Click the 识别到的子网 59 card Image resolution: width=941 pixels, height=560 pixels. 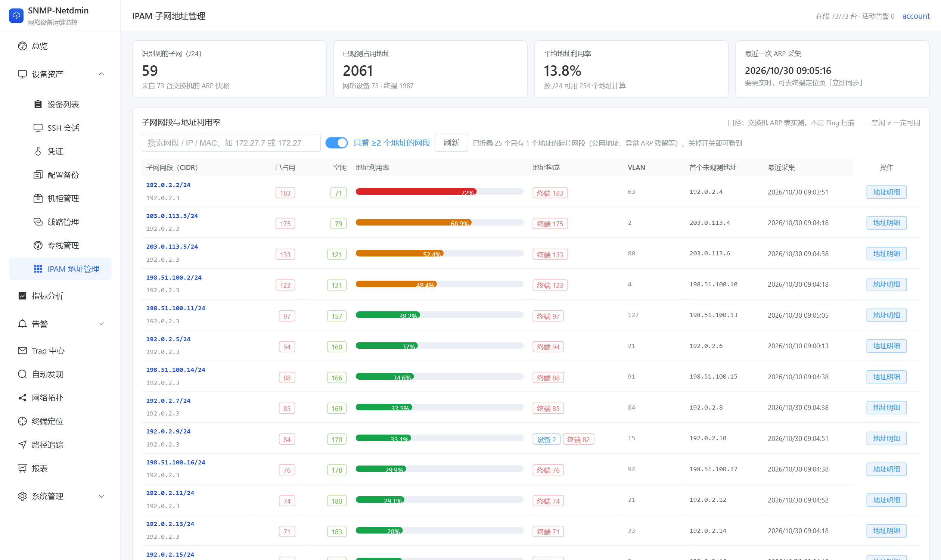229,69
